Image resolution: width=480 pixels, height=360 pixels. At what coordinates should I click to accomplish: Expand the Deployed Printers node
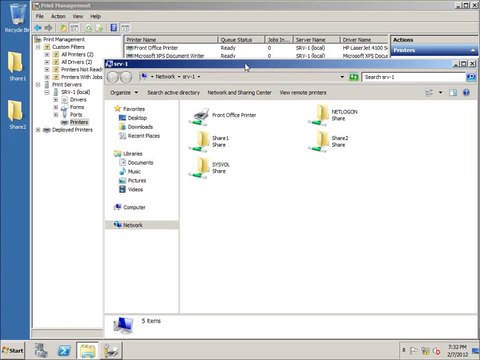coord(38,130)
